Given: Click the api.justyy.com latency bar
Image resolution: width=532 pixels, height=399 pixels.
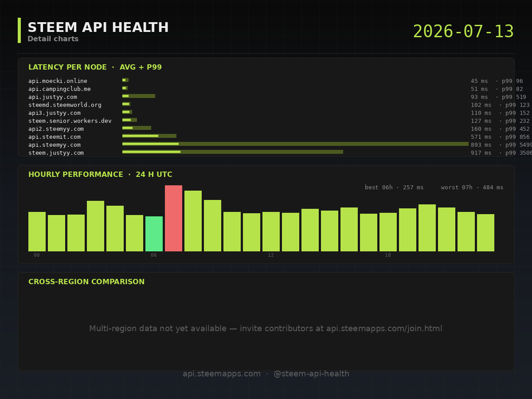Looking at the screenshot, I should (139, 96).
